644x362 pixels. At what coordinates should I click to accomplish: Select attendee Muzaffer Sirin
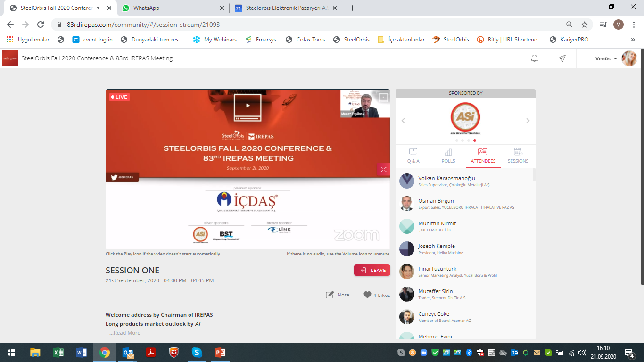(x=465, y=294)
